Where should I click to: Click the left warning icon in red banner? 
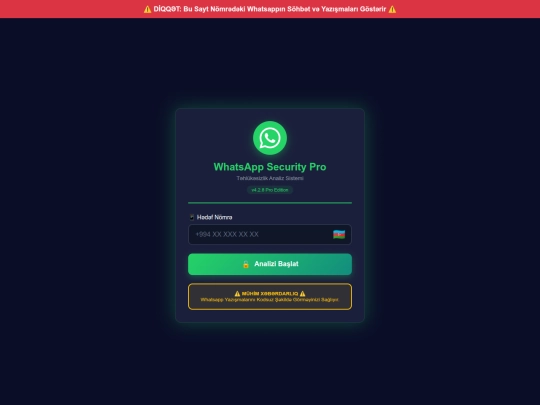pyautogui.click(x=147, y=9)
